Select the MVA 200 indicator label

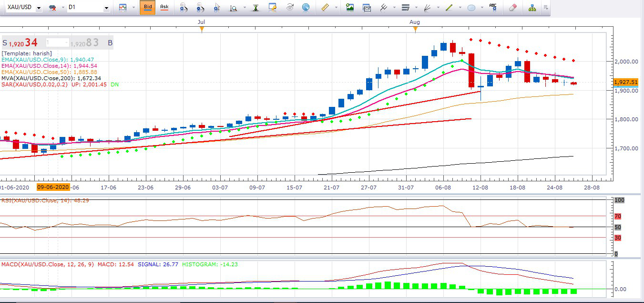pos(51,78)
